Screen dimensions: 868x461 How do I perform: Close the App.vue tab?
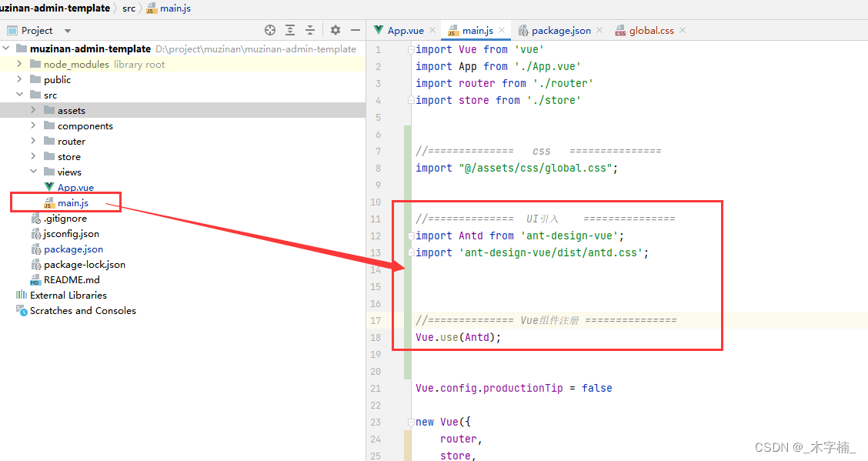(x=432, y=31)
